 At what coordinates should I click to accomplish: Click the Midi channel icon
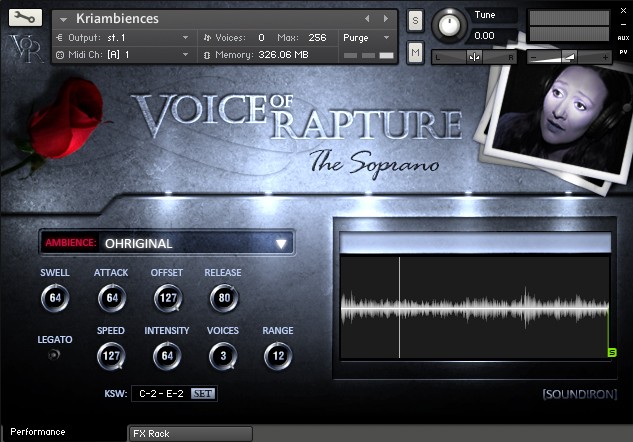(x=60, y=55)
